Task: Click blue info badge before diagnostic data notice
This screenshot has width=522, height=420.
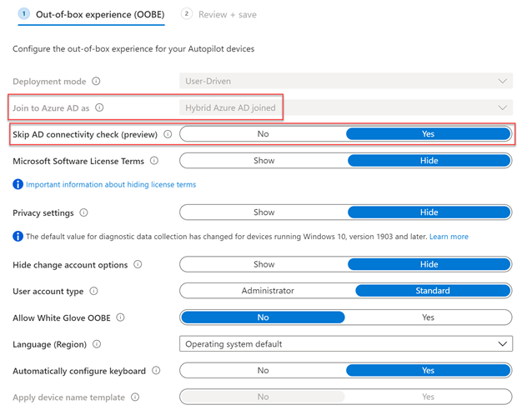Action: click(18, 237)
